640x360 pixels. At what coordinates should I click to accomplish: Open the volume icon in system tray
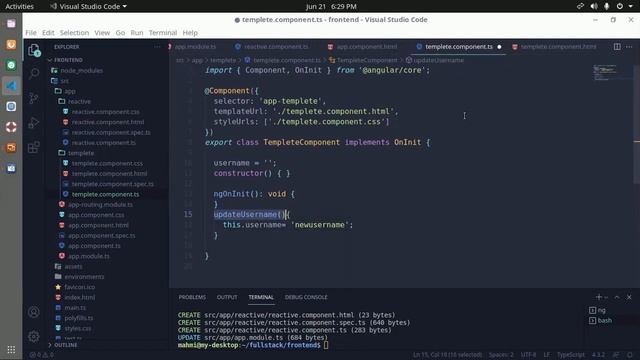pyautogui.click(x=594, y=6)
